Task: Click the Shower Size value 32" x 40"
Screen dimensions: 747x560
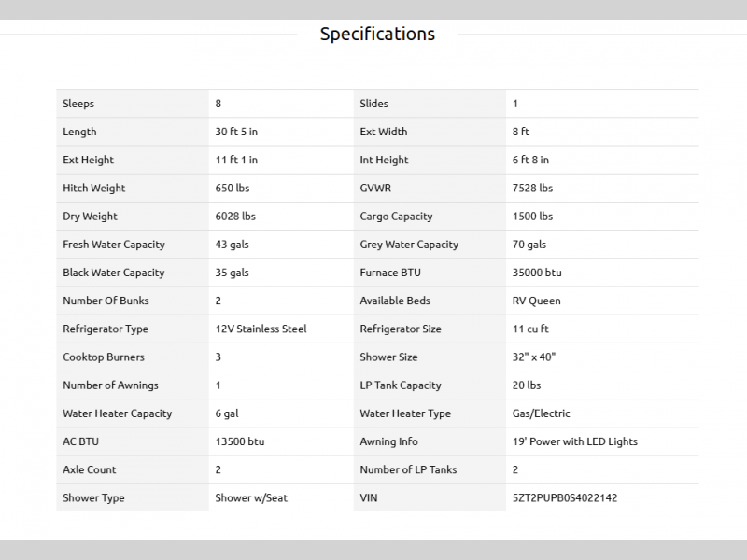Action: (534, 357)
